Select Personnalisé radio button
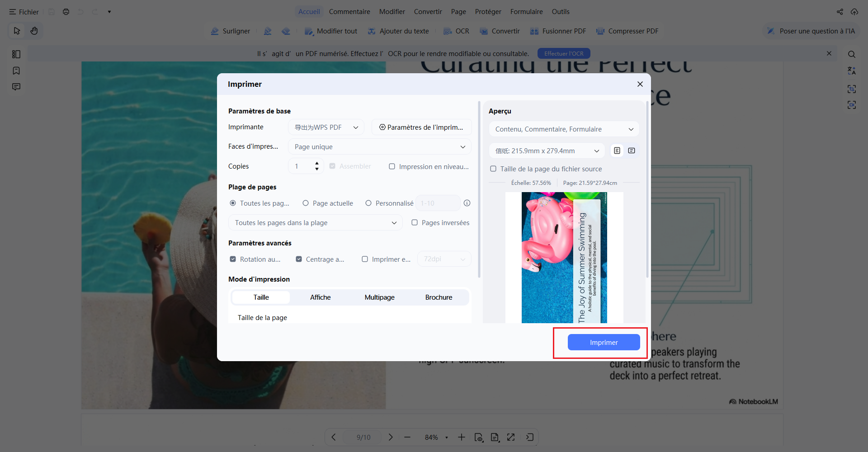 tap(368, 203)
